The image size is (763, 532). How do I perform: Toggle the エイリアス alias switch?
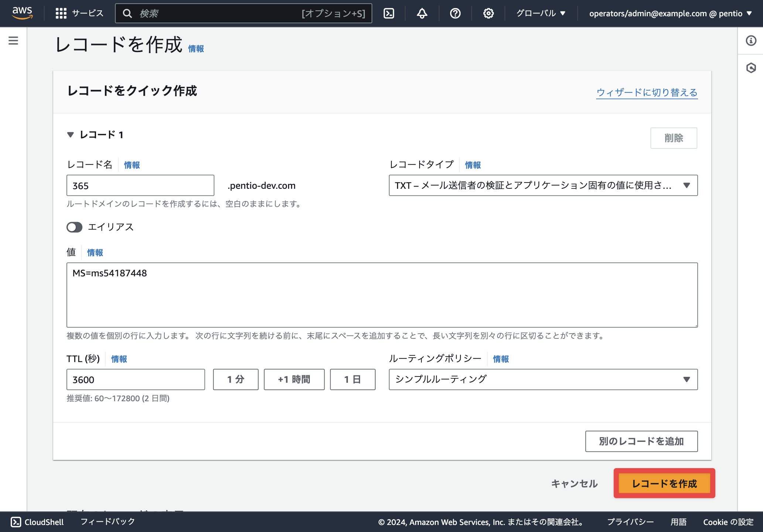point(74,227)
